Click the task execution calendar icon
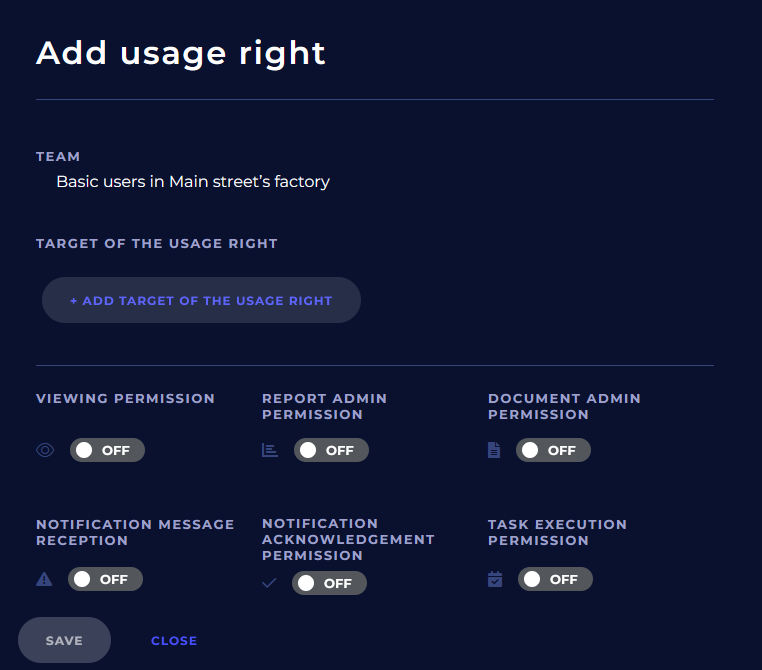 pos(495,579)
